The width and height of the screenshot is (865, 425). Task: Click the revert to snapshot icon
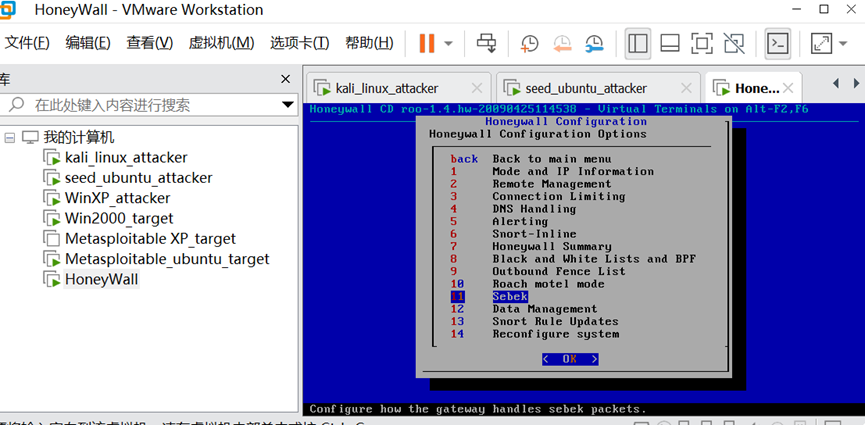tap(562, 43)
